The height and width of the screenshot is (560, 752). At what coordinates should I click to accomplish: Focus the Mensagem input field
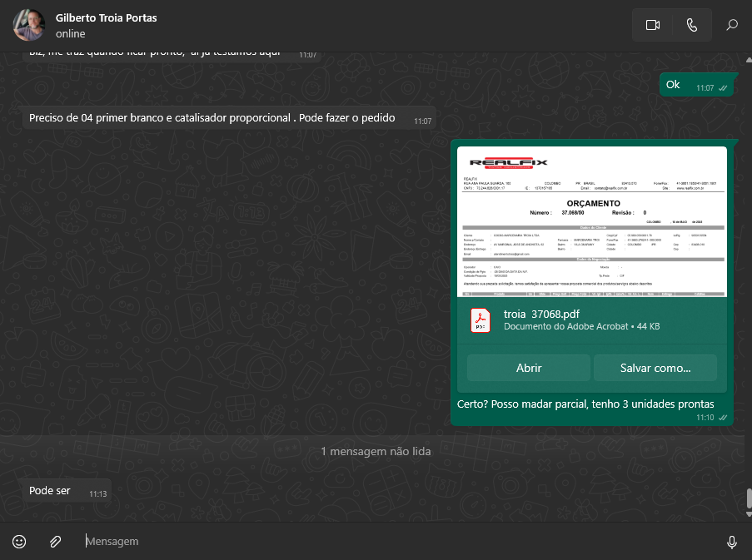pos(400,542)
